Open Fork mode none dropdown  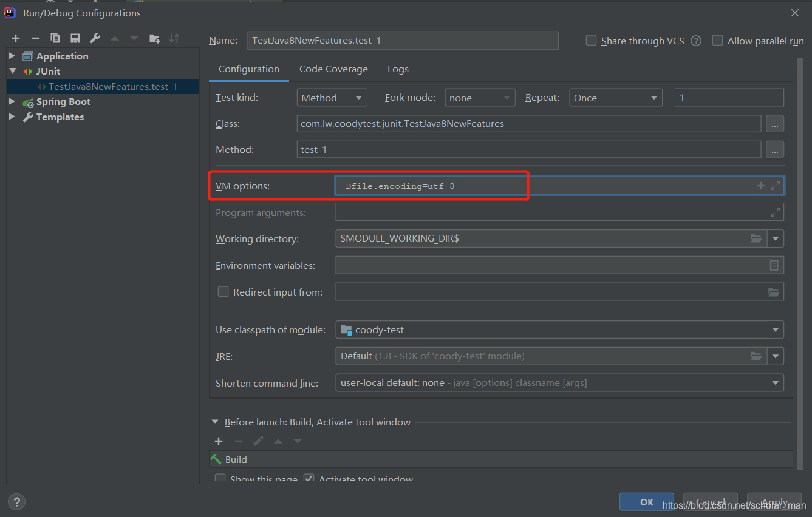pos(480,98)
